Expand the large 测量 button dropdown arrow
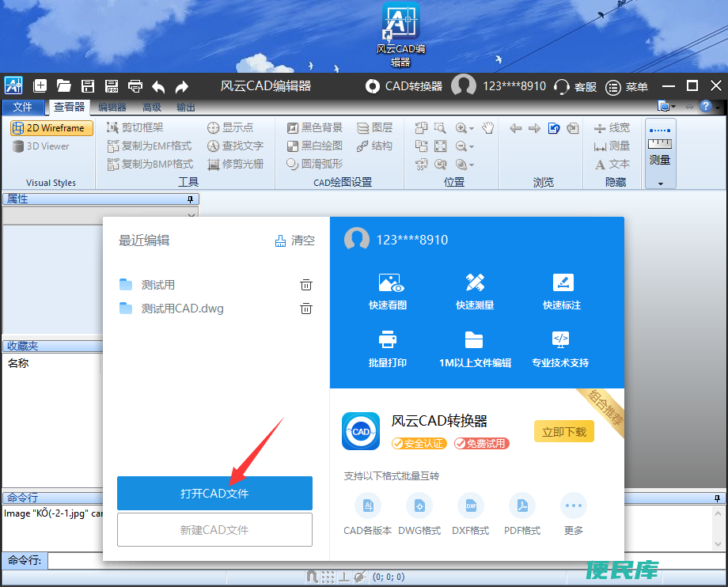728x587 pixels. [x=660, y=184]
